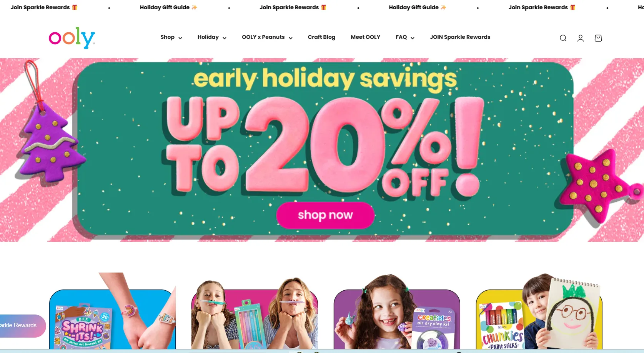
Task: Click the pink shop now button
Action: [x=325, y=215]
